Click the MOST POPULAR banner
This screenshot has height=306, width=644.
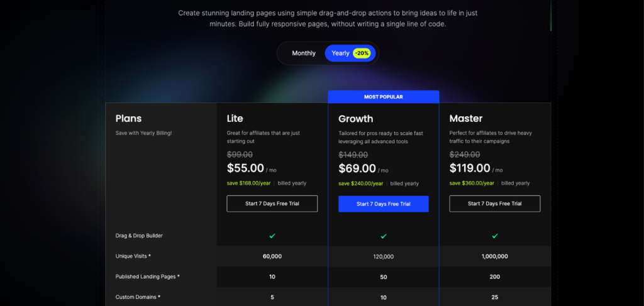(383, 97)
